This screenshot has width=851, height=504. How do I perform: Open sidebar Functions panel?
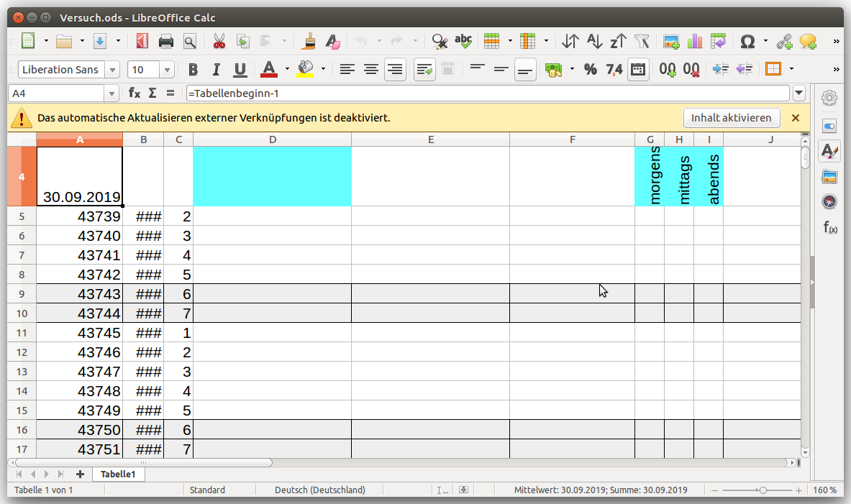[x=829, y=227]
